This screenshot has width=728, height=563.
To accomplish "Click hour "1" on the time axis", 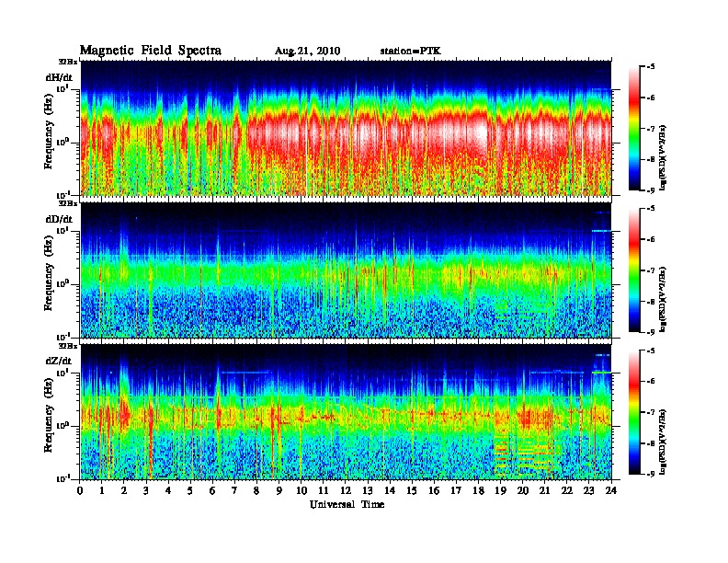I will point(102,490).
